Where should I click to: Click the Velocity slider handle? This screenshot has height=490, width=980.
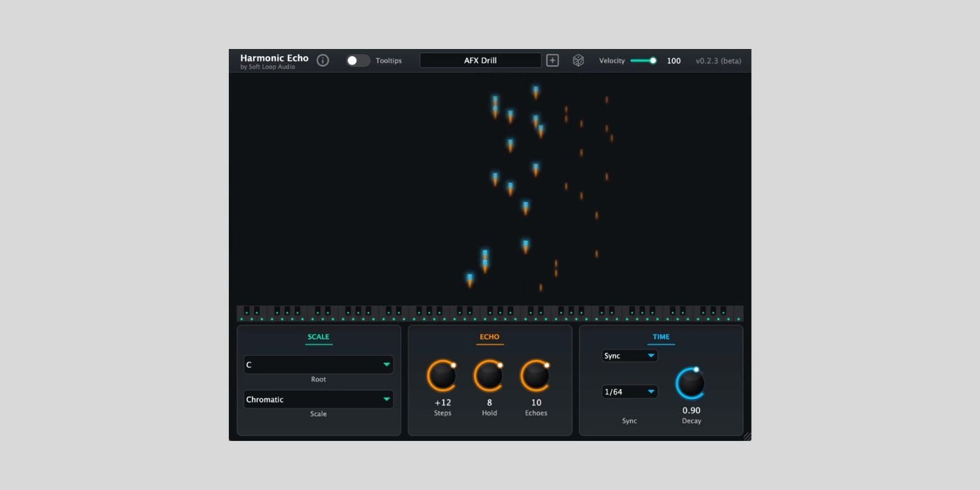[x=654, y=60]
